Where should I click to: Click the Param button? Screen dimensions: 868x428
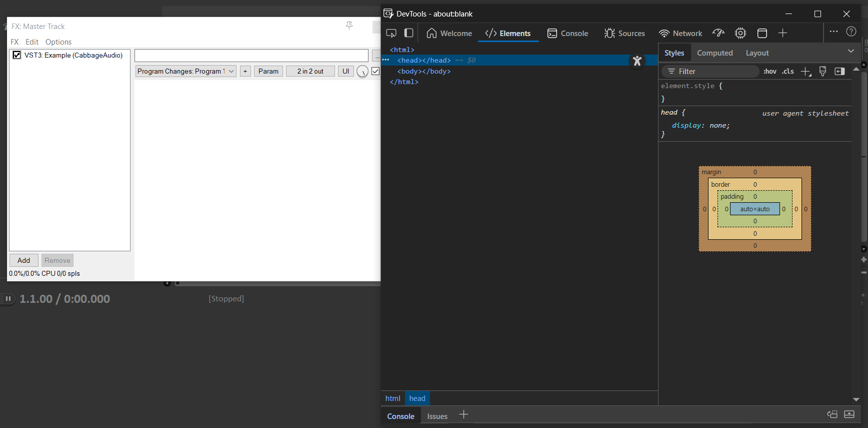point(268,71)
